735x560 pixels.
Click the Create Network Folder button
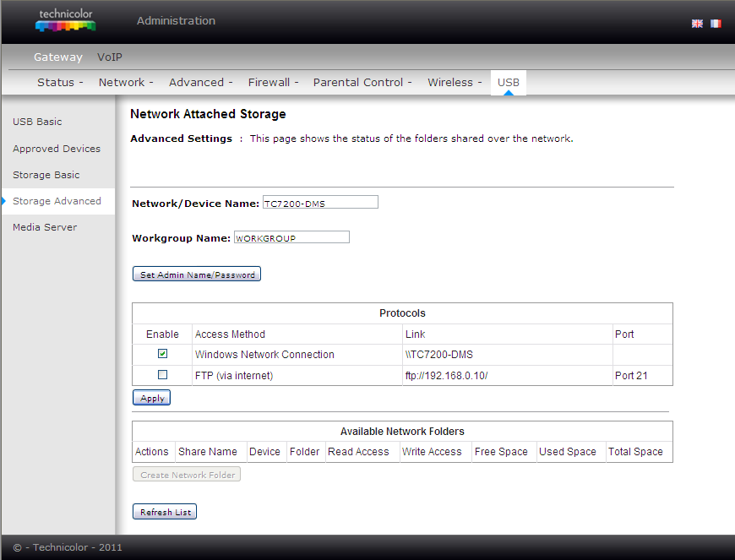(187, 474)
